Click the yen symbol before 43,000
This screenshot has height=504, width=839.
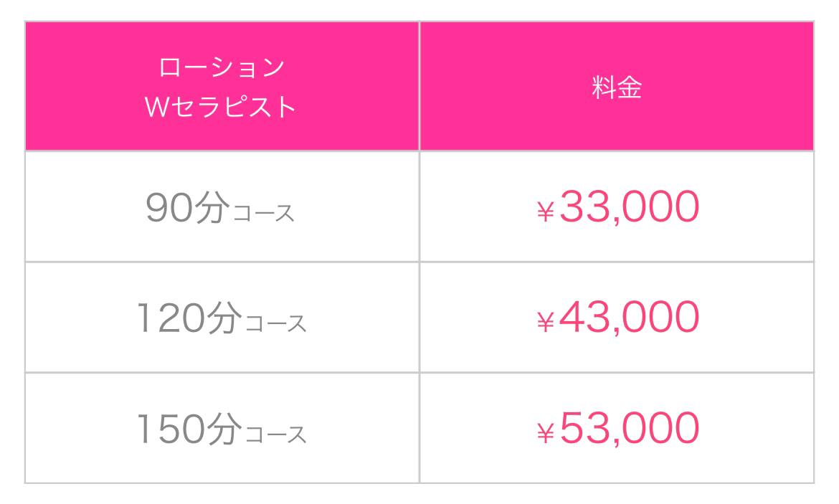545,322
